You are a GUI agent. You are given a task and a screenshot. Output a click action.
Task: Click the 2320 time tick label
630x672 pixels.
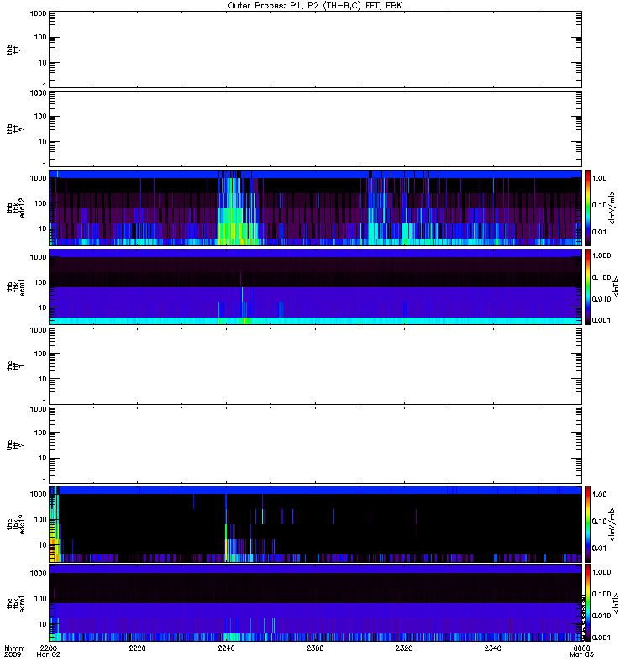click(x=404, y=648)
